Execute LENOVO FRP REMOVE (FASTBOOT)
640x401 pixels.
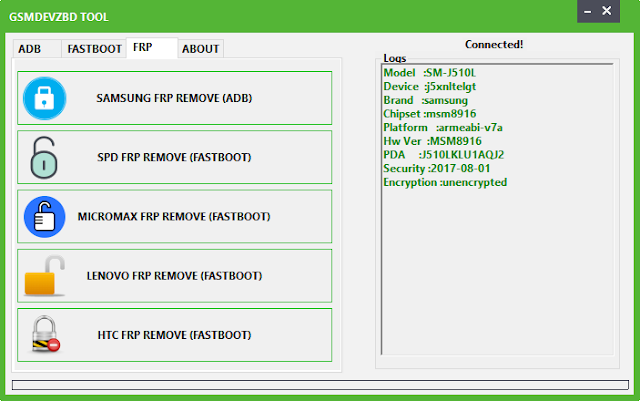(175, 276)
